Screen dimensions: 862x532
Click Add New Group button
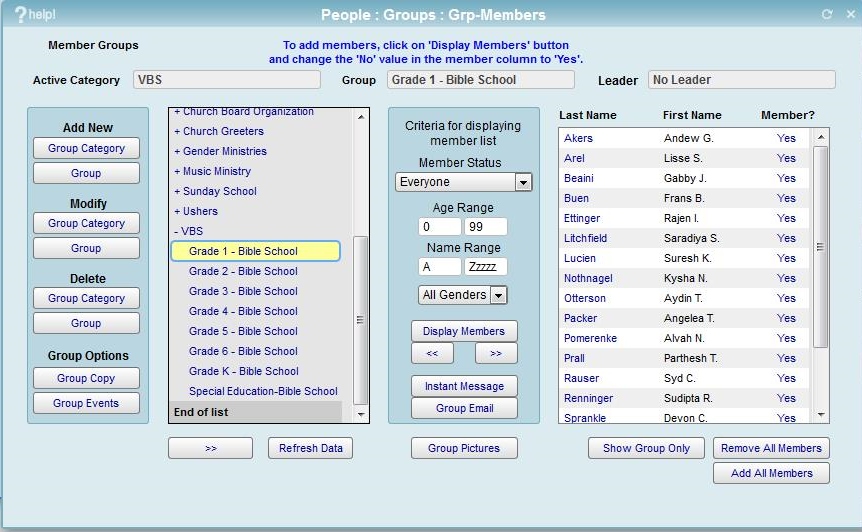pos(86,173)
